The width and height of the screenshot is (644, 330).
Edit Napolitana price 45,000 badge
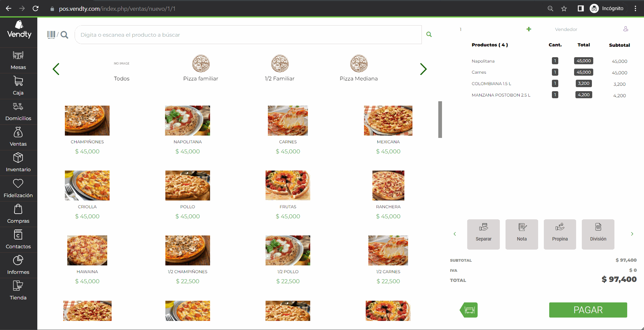coord(583,61)
